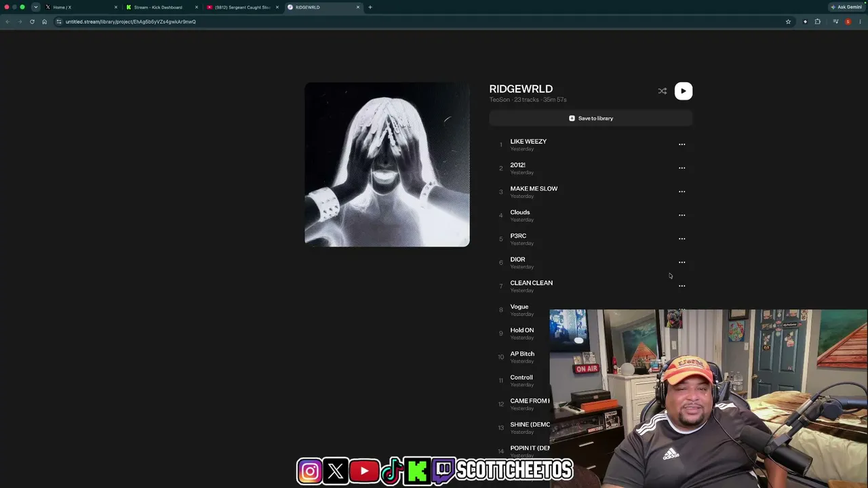Click the pinned extension icon beside star

tap(805, 22)
